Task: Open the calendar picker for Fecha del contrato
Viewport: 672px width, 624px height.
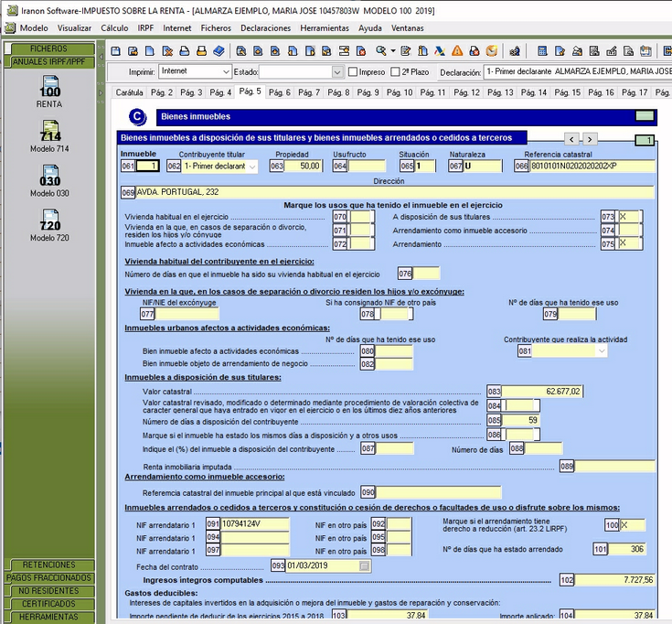Action: (x=364, y=566)
